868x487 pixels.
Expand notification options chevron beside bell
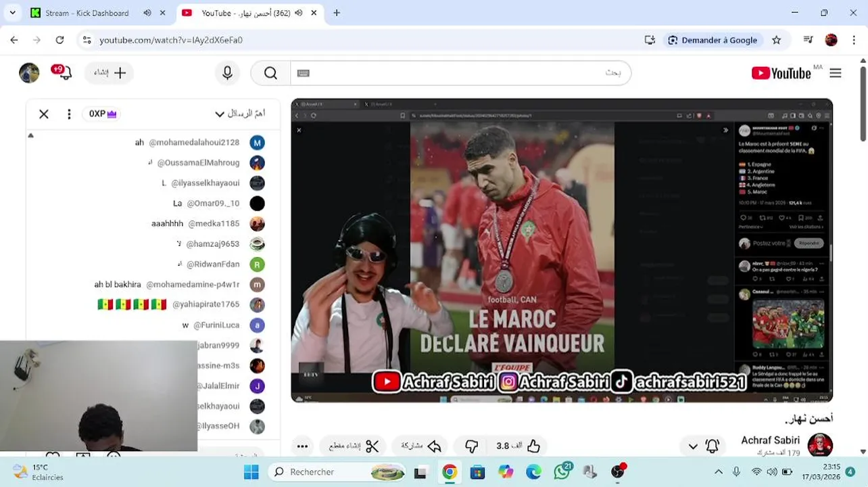[x=693, y=446]
